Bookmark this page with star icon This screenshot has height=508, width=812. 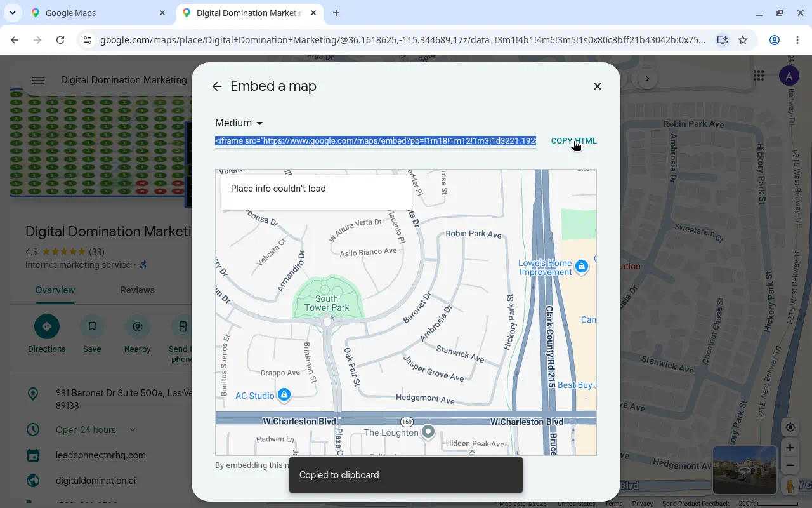point(743,40)
